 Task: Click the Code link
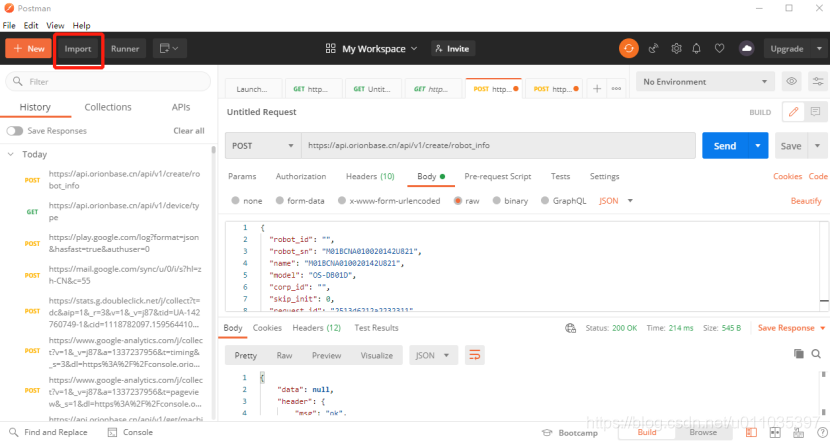click(x=818, y=176)
